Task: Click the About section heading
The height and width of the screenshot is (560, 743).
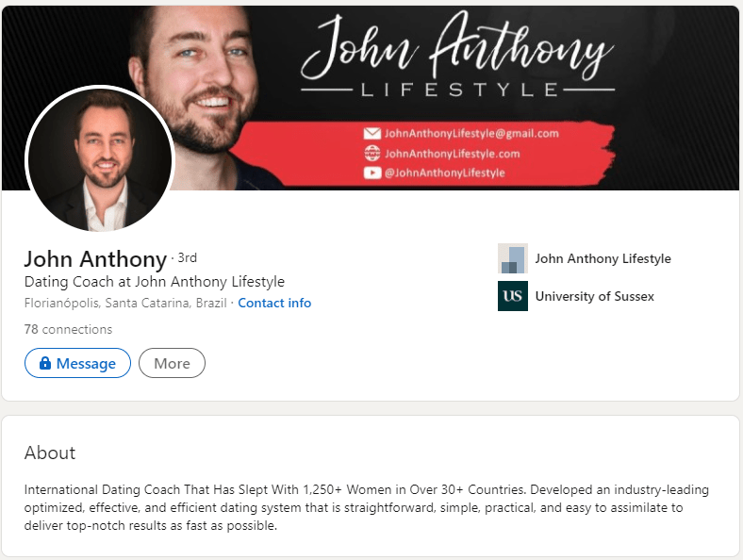Action: pos(50,453)
